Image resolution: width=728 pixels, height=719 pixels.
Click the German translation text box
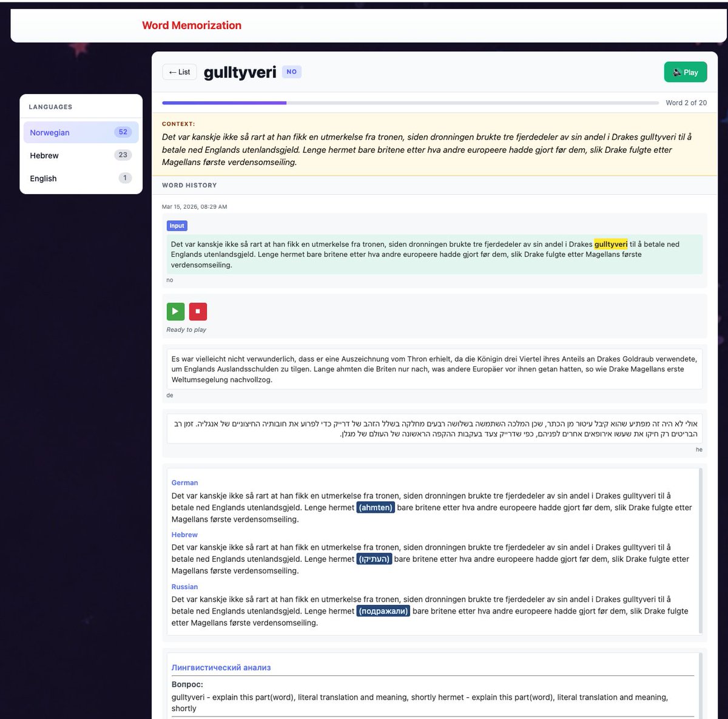pos(434,369)
